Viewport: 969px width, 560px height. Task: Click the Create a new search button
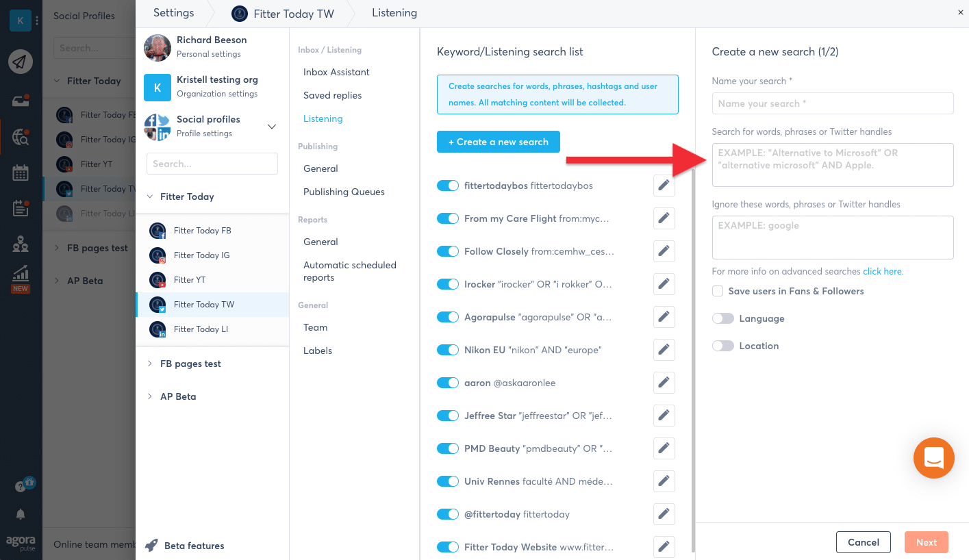(x=498, y=142)
